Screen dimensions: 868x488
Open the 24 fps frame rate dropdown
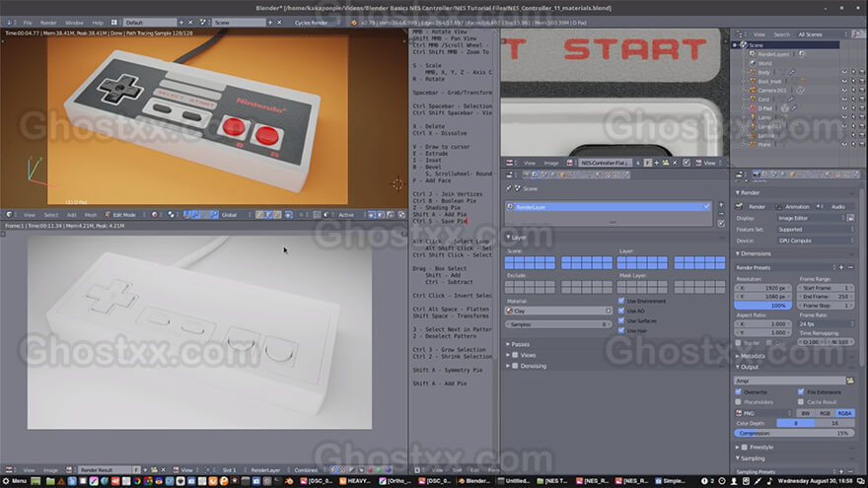click(826, 323)
